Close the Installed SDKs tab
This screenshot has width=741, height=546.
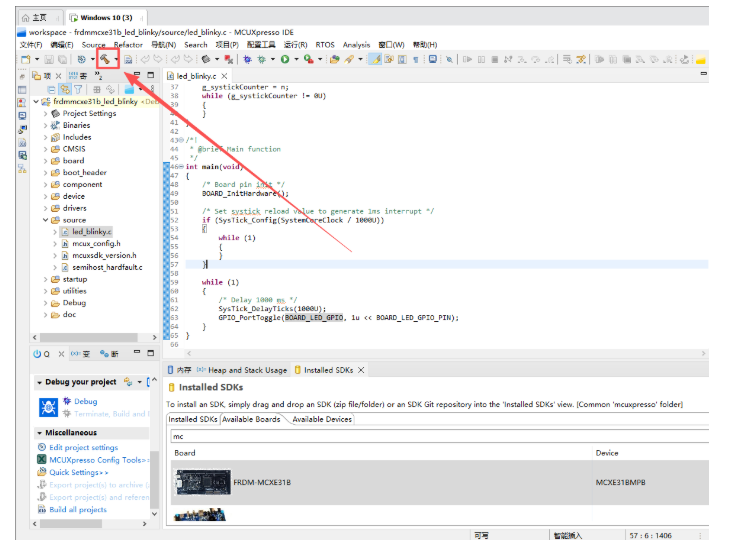(361, 370)
